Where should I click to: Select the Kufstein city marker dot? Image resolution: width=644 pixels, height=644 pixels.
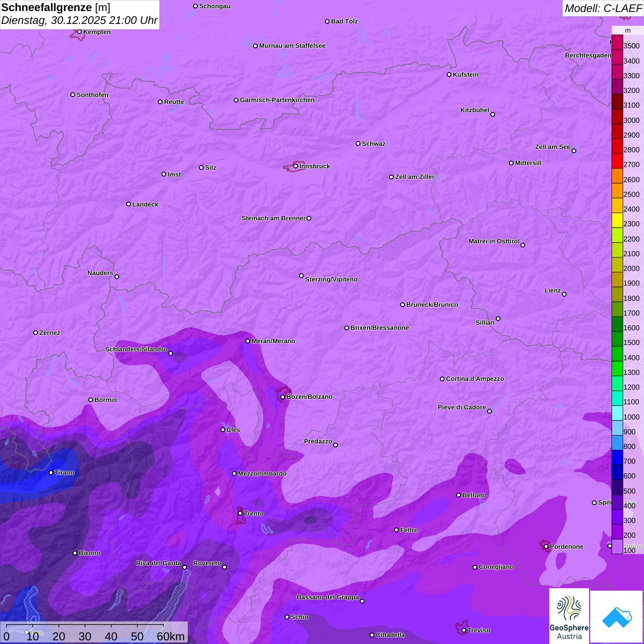[449, 75]
